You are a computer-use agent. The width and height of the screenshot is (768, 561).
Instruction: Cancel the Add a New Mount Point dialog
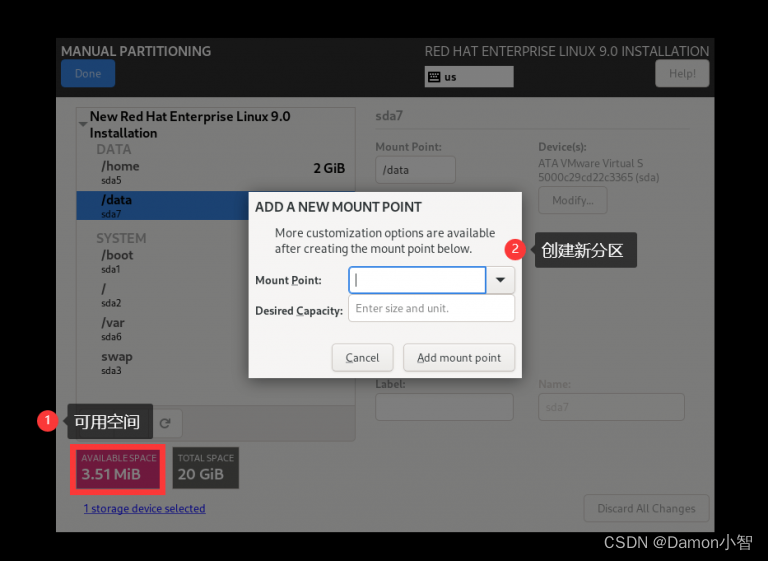click(x=362, y=358)
